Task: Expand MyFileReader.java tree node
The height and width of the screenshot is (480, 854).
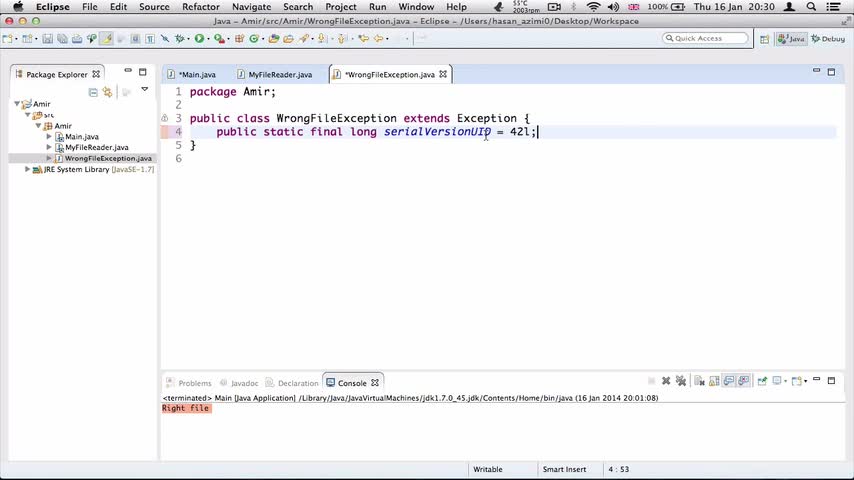Action: tap(49, 147)
